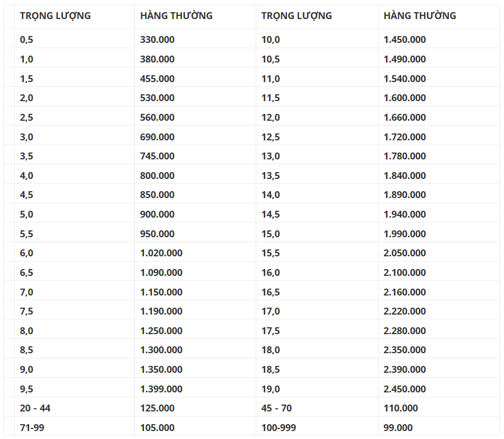The height and width of the screenshot is (439, 504).
Task: Click the 1.020.000 price cell
Action: (x=161, y=253)
